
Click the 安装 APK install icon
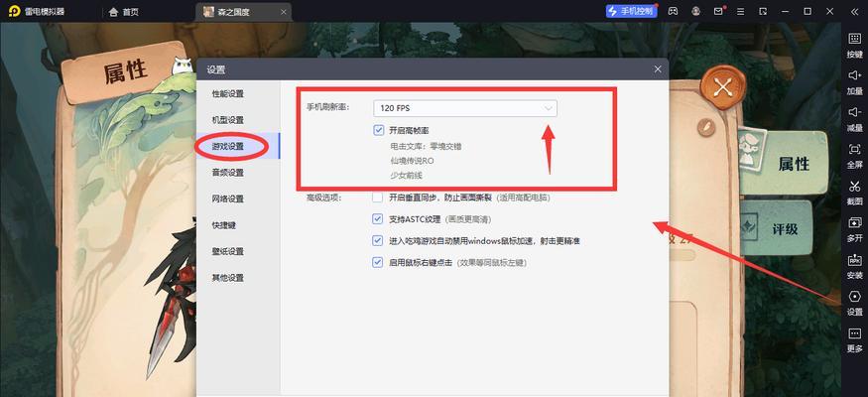(x=854, y=265)
